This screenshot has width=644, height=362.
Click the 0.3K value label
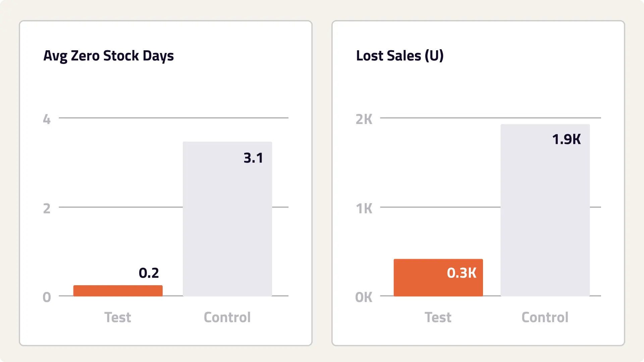pyautogui.click(x=462, y=273)
